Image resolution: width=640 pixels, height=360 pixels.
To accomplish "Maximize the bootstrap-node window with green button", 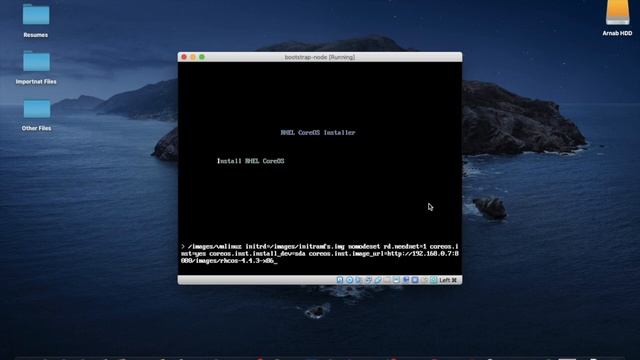I will point(202,57).
